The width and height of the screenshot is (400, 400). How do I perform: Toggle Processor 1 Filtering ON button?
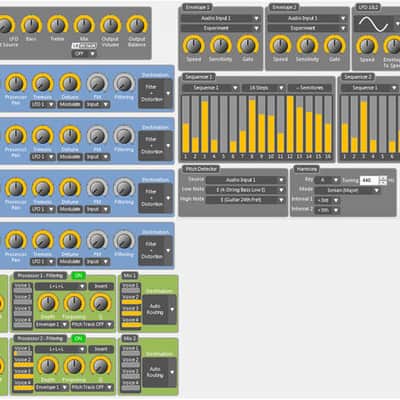[78, 276]
